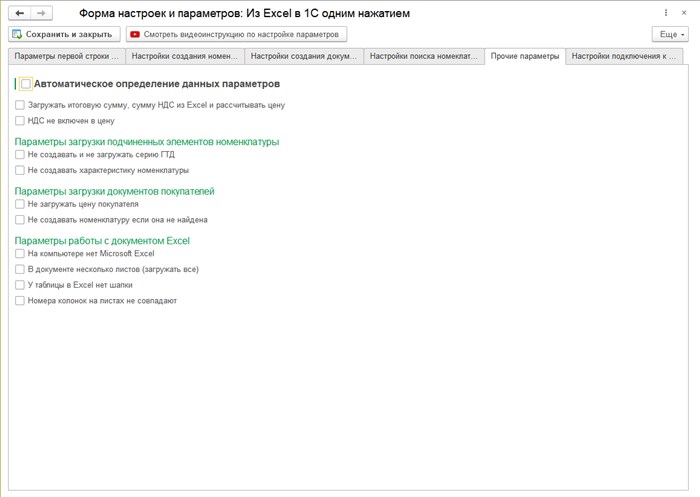Switch to Параметры первой строки tab
This screenshot has height=497, width=700.
coord(67,56)
